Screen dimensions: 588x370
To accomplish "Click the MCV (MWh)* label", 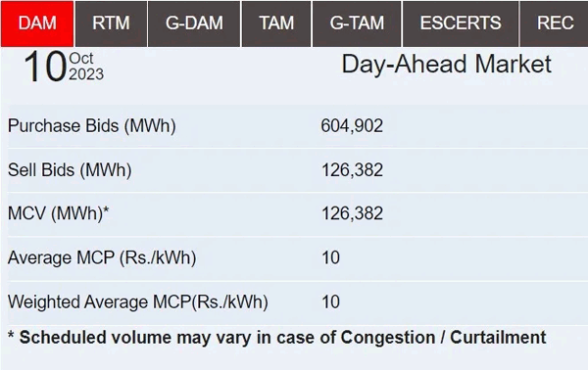I will click(58, 213).
